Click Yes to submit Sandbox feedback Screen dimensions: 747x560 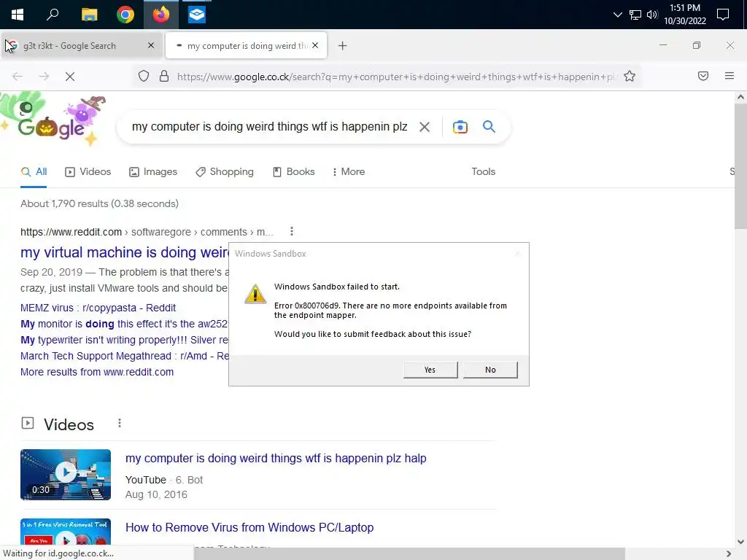[x=430, y=370]
